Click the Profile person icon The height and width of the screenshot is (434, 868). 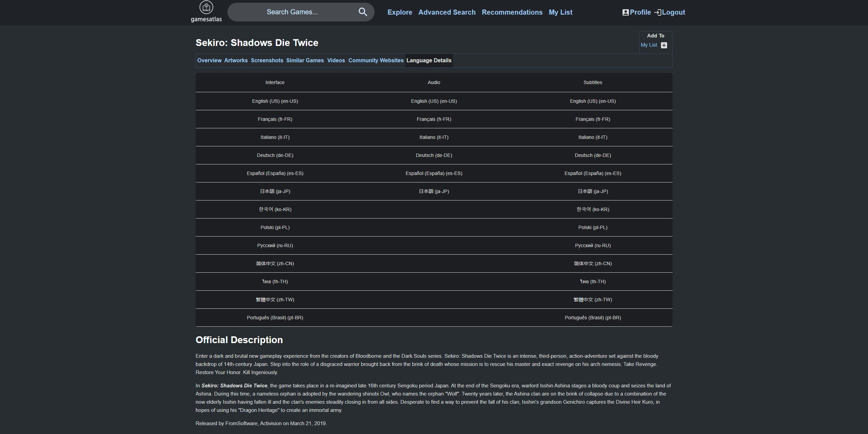tap(625, 12)
